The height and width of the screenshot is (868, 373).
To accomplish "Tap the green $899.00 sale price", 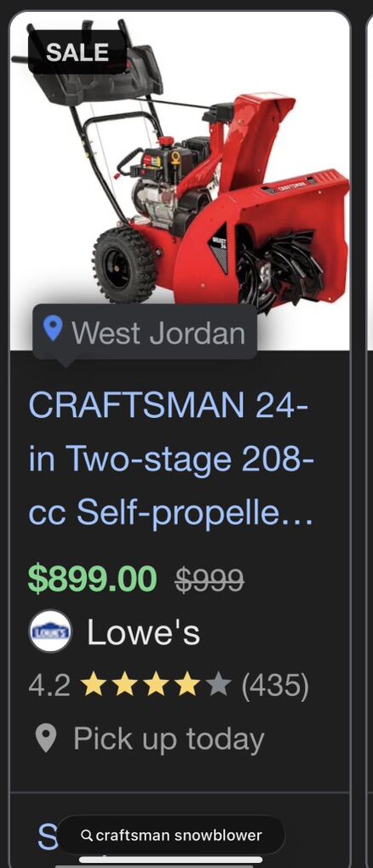I will 93,579.
